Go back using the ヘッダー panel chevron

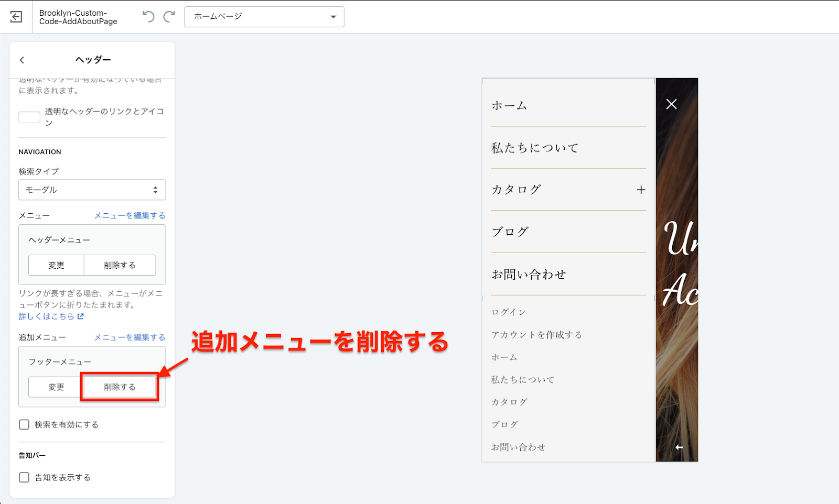(22, 60)
